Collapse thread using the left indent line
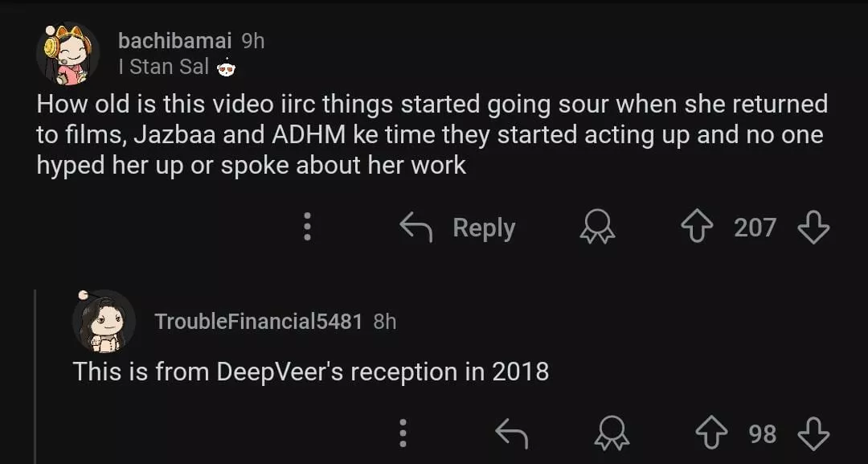Viewport: 868px width, 464px height. pos(35,376)
